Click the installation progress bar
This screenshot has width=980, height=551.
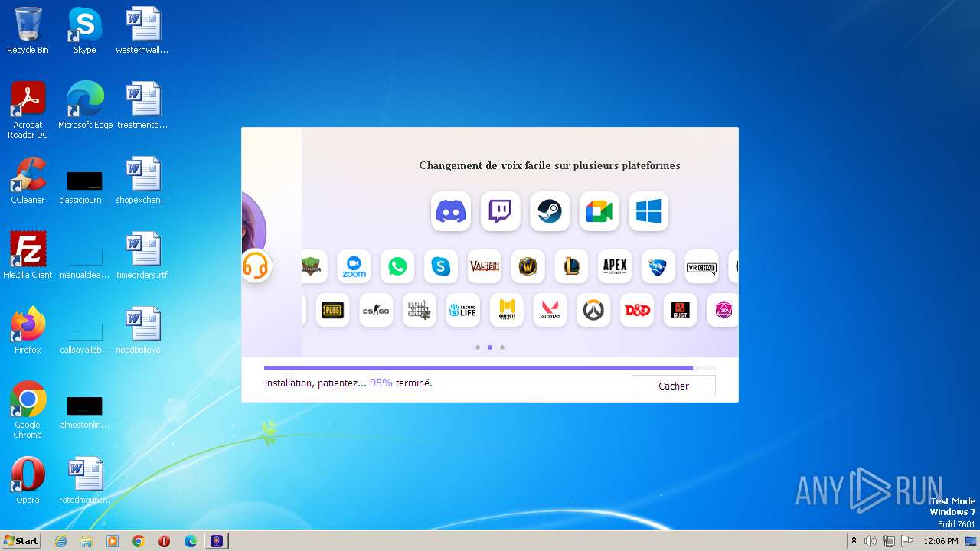[490, 368]
